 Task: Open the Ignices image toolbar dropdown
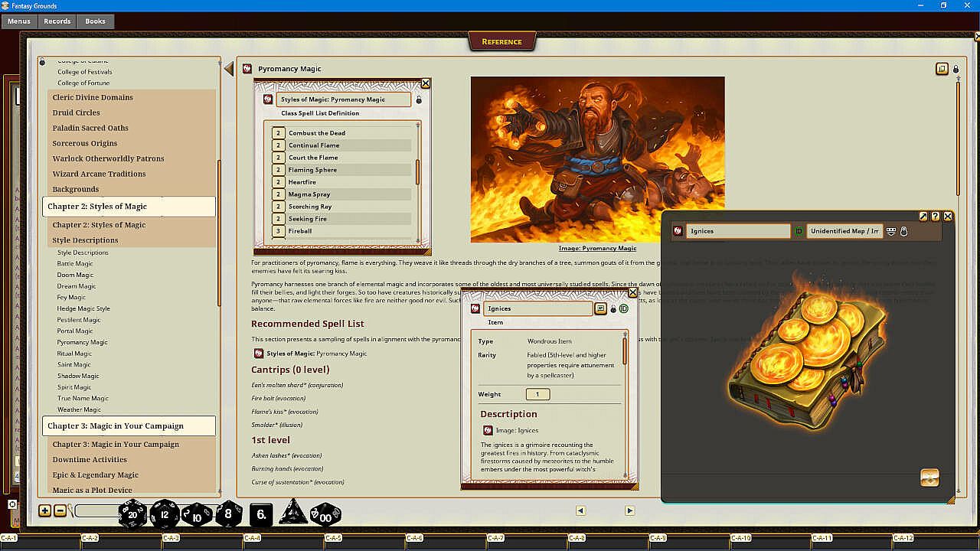pyautogui.click(x=891, y=230)
